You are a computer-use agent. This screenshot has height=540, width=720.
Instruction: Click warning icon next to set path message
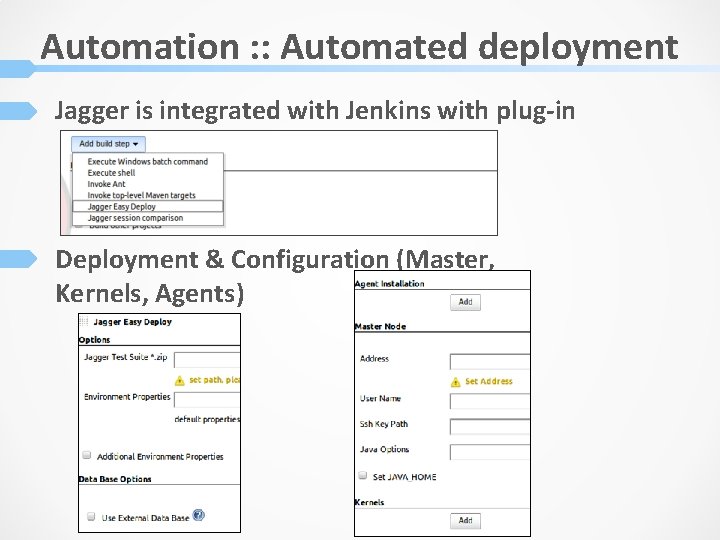coord(180,381)
